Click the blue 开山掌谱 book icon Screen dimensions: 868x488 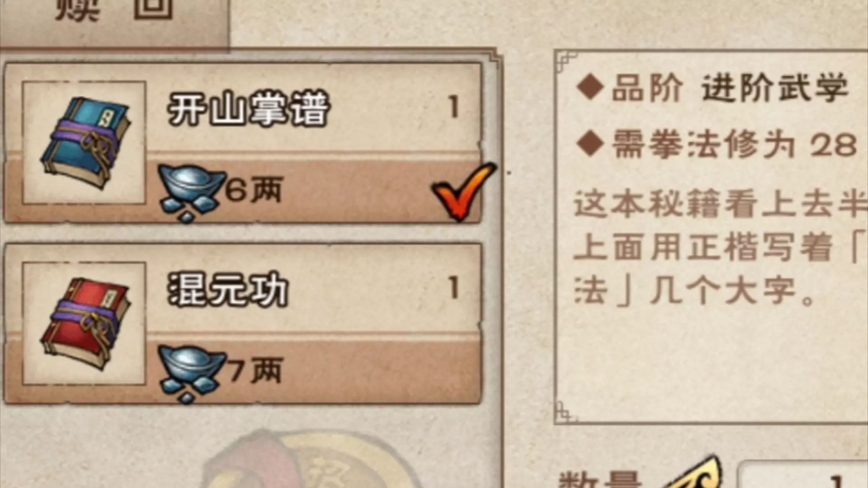[x=85, y=142]
